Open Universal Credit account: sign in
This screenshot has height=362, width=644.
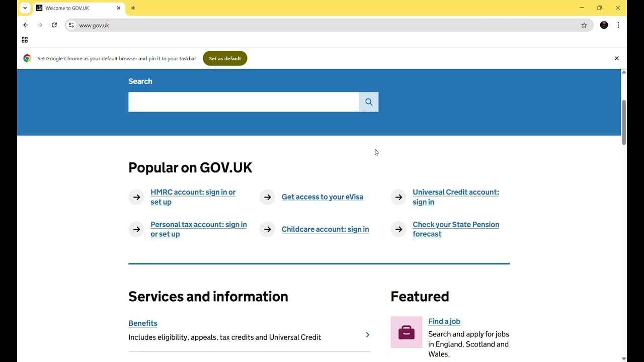[456, 197]
